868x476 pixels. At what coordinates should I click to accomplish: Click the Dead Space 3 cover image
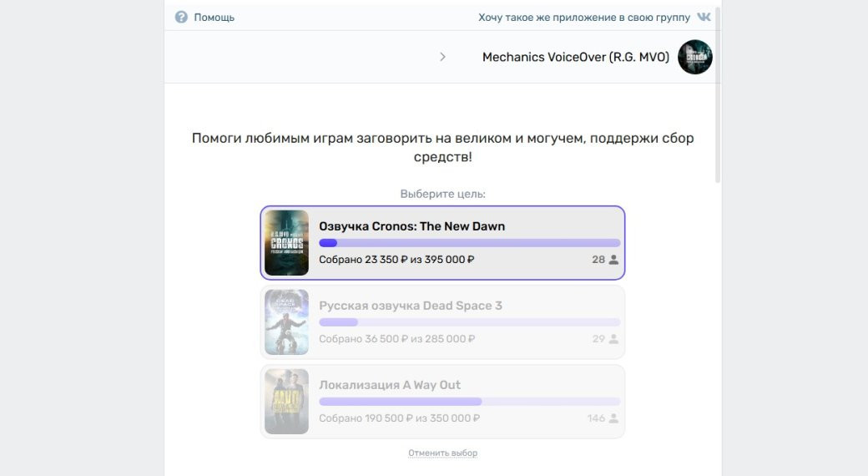(x=286, y=322)
